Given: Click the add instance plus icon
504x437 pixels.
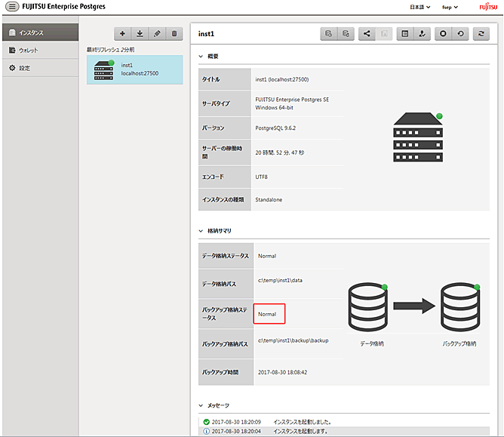Looking at the screenshot, I should pyautogui.click(x=122, y=34).
